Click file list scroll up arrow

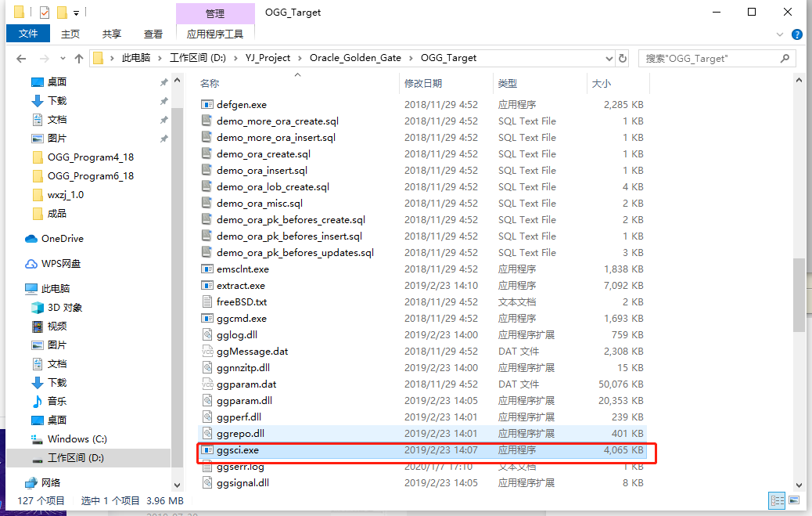(799, 81)
